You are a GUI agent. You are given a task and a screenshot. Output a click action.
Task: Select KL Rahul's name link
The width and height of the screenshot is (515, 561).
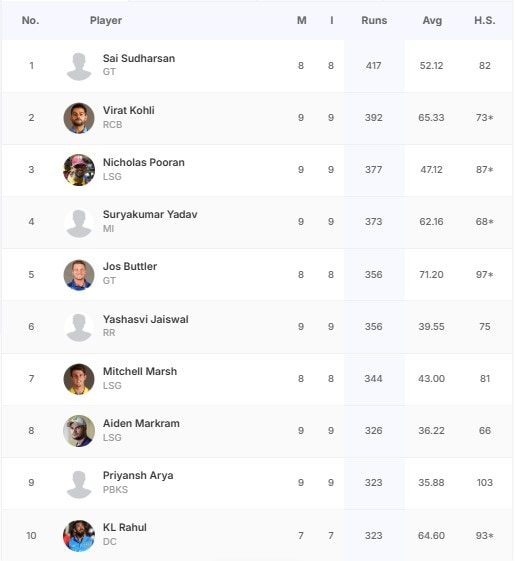coord(125,527)
